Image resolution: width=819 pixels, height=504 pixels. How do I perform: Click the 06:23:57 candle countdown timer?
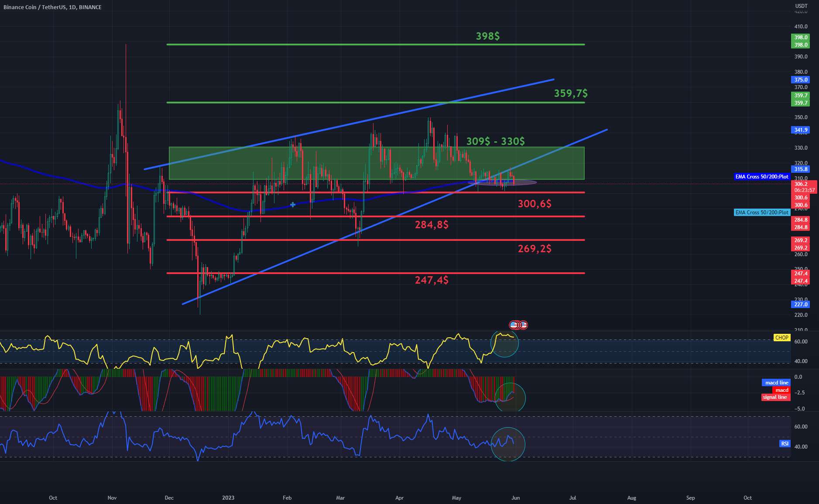pyautogui.click(x=804, y=190)
